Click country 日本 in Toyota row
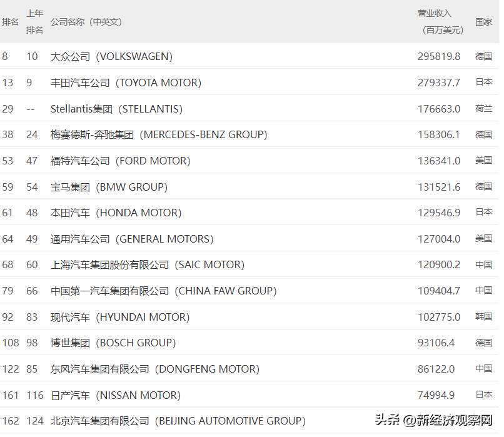 pyautogui.click(x=483, y=83)
